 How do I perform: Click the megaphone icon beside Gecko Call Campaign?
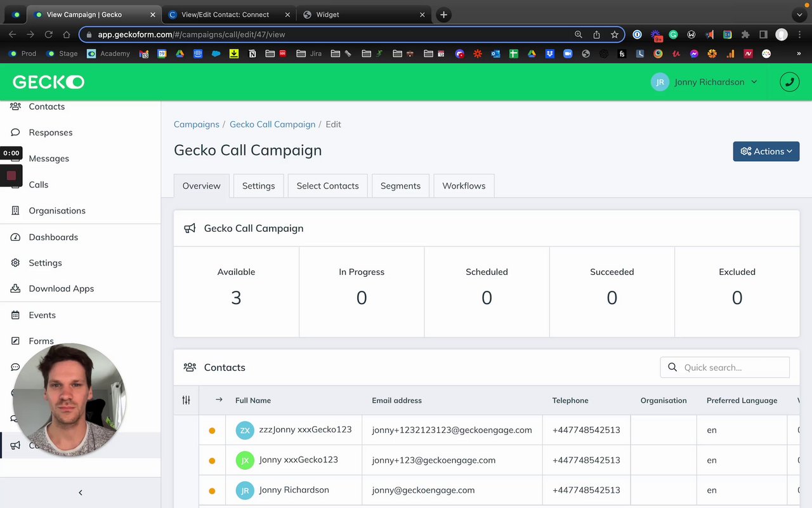point(190,229)
